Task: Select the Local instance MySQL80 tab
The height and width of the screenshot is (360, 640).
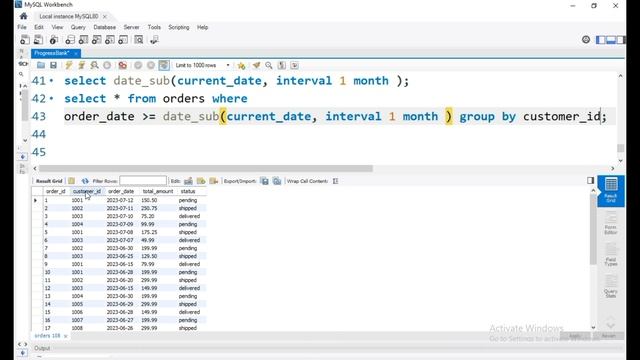Action: pos(69,16)
